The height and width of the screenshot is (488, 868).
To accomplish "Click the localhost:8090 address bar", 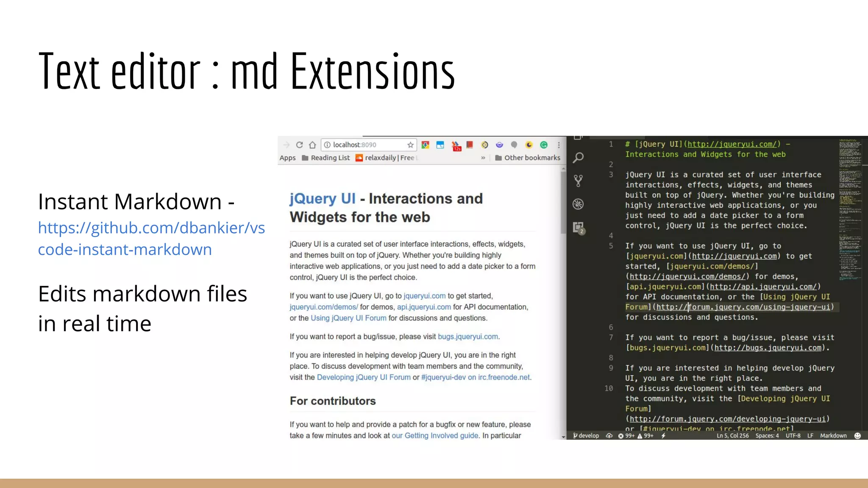I will tap(369, 145).
